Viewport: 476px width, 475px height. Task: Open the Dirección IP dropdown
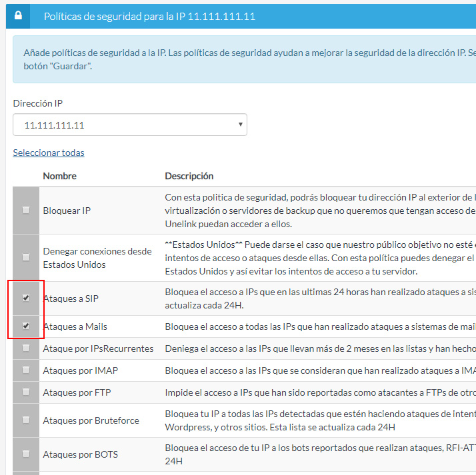point(129,125)
